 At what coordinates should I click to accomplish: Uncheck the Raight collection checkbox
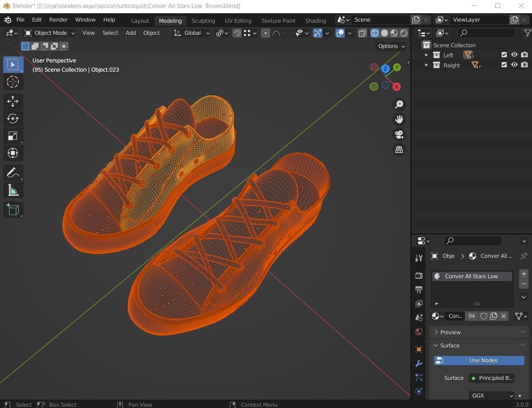point(504,65)
